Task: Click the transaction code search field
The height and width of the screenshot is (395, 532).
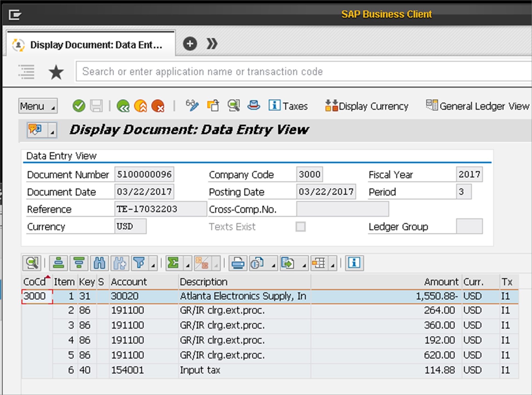Action: point(304,72)
